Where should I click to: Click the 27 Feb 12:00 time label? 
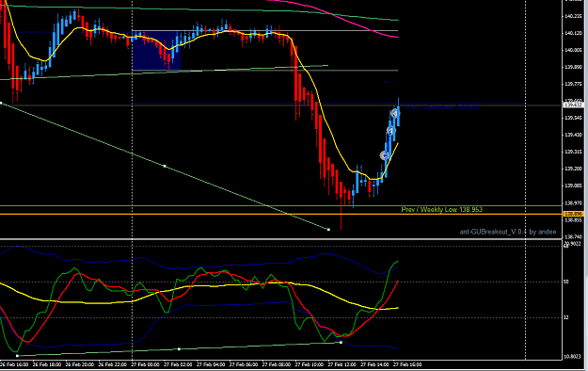tap(342, 364)
